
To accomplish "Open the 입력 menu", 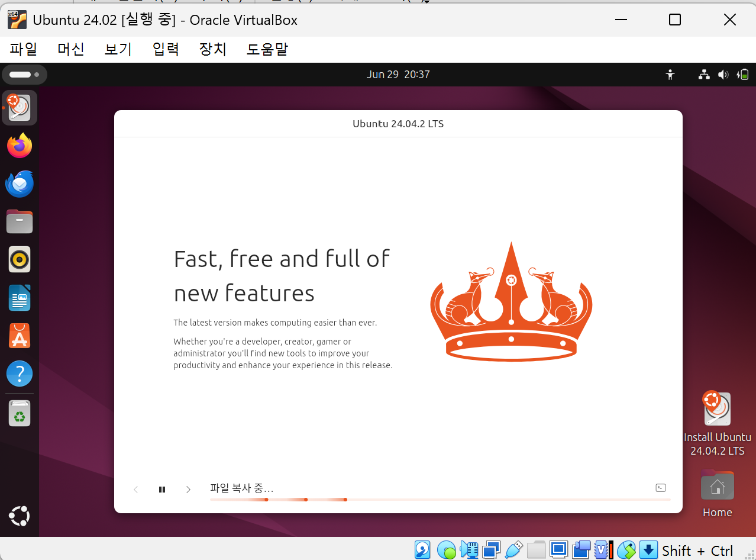I will coord(166,49).
